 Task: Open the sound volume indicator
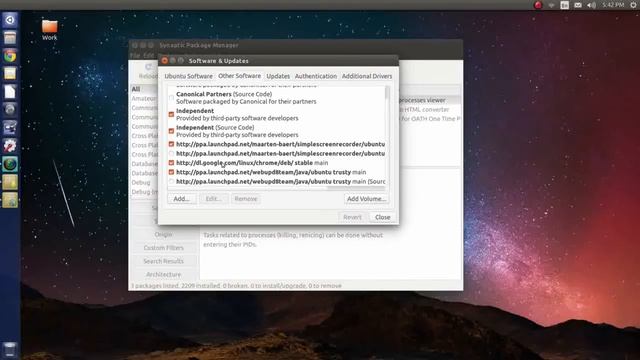(x=591, y=5)
